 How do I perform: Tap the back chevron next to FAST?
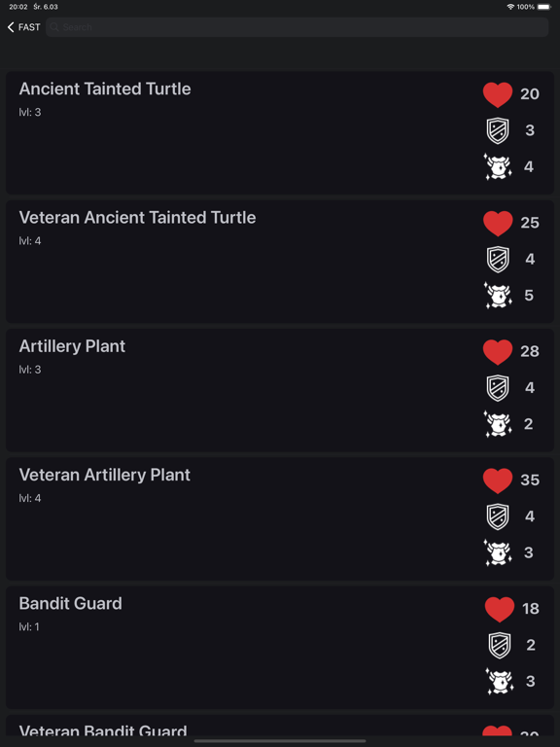coord(11,27)
